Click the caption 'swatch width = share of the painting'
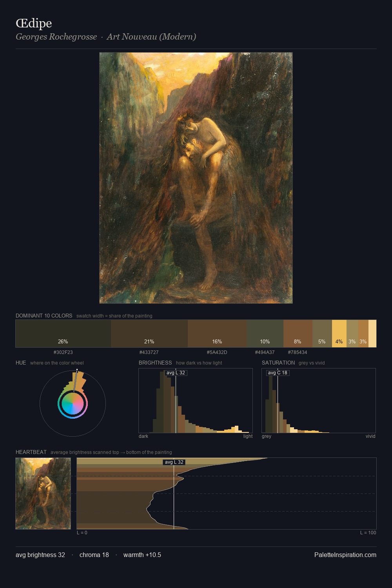Screen dimensions: 392x588 pos(114,316)
